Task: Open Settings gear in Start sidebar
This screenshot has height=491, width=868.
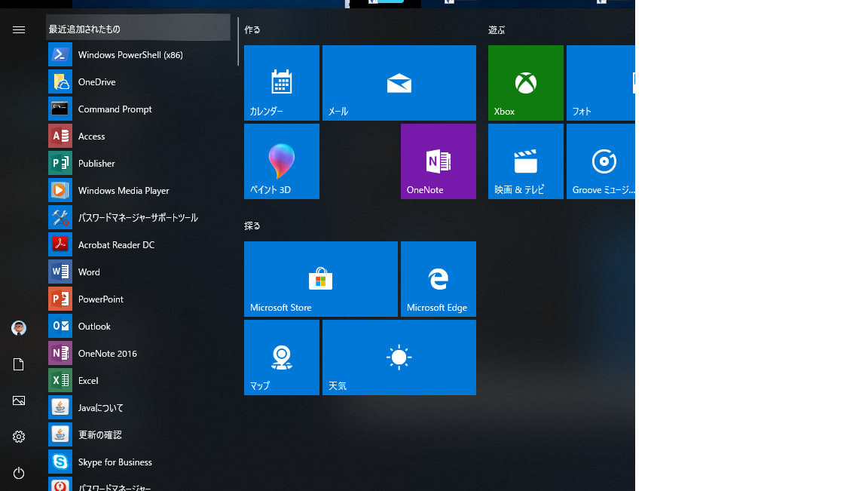Action: pos(19,437)
